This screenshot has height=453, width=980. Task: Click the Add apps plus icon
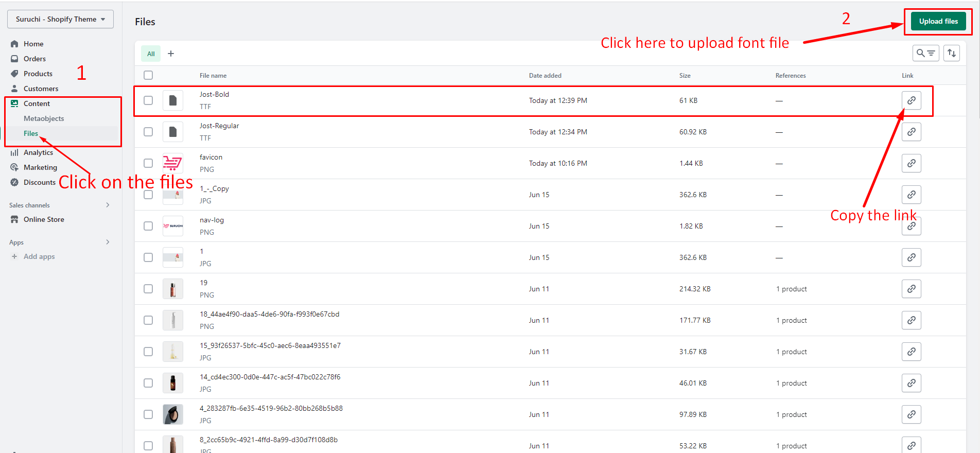(x=14, y=256)
